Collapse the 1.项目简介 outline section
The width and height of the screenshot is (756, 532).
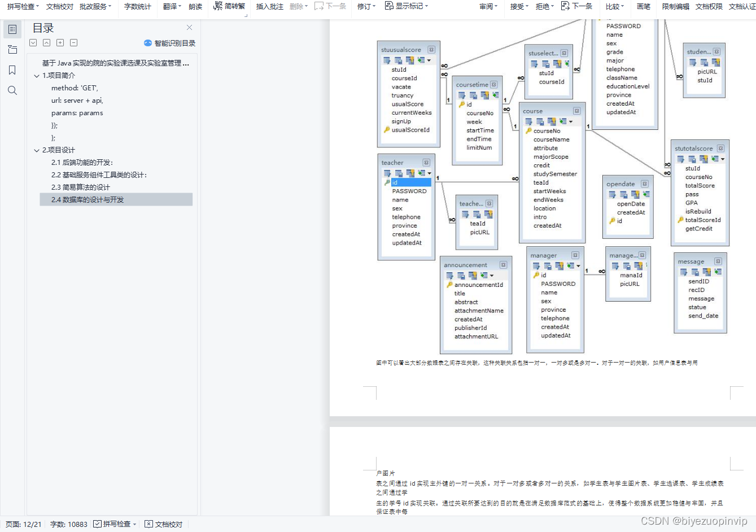[x=37, y=76]
